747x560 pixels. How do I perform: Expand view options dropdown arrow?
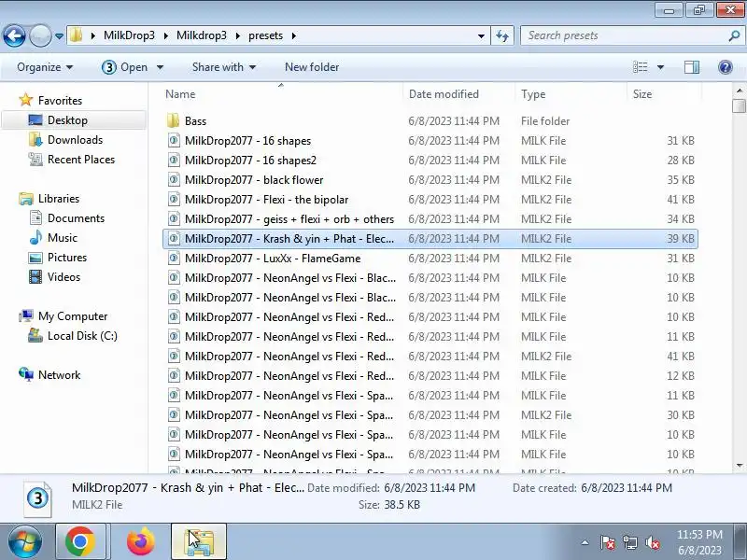click(660, 67)
